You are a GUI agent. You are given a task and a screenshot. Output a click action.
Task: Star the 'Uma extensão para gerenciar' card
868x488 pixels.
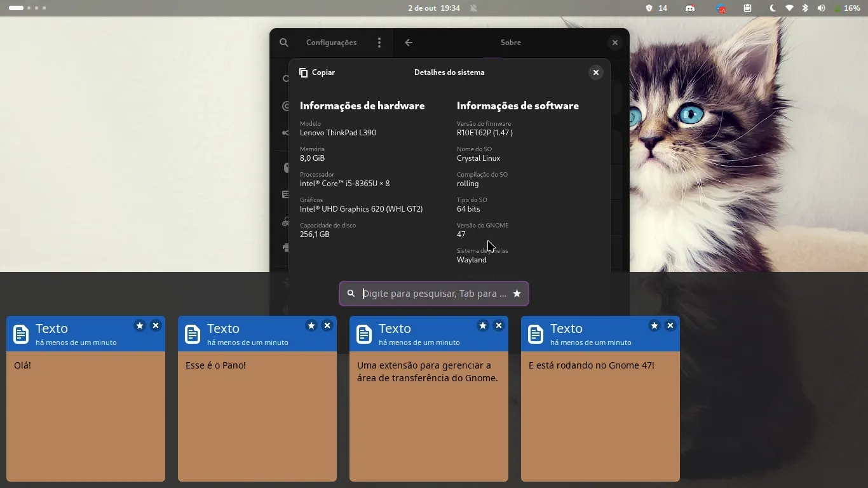[483, 325]
